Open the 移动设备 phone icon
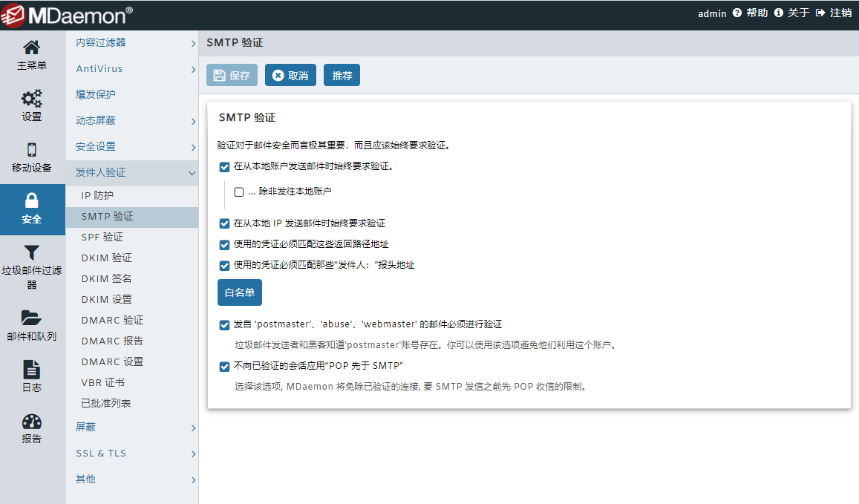Viewport: 859px width, 504px height. pos(31,149)
